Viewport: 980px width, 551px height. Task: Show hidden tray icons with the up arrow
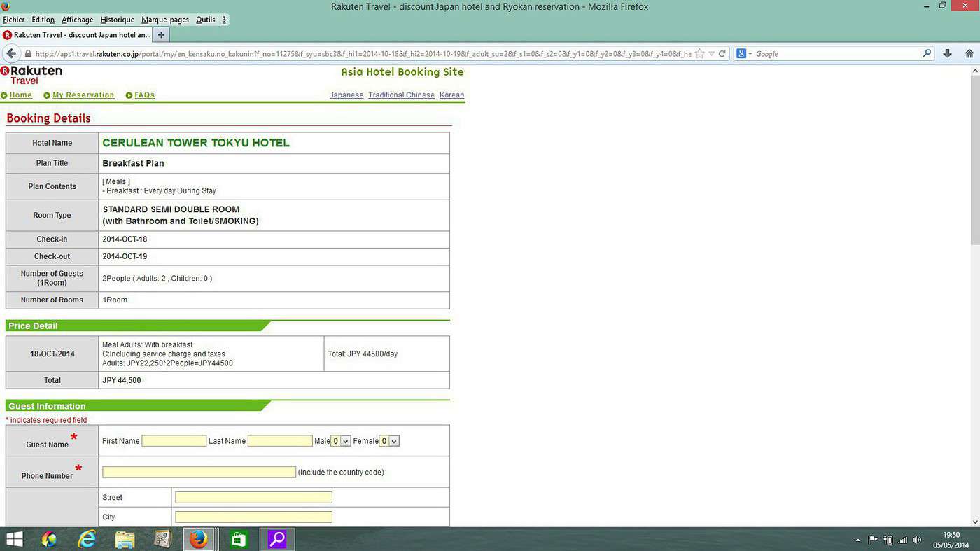(x=858, y=540)
